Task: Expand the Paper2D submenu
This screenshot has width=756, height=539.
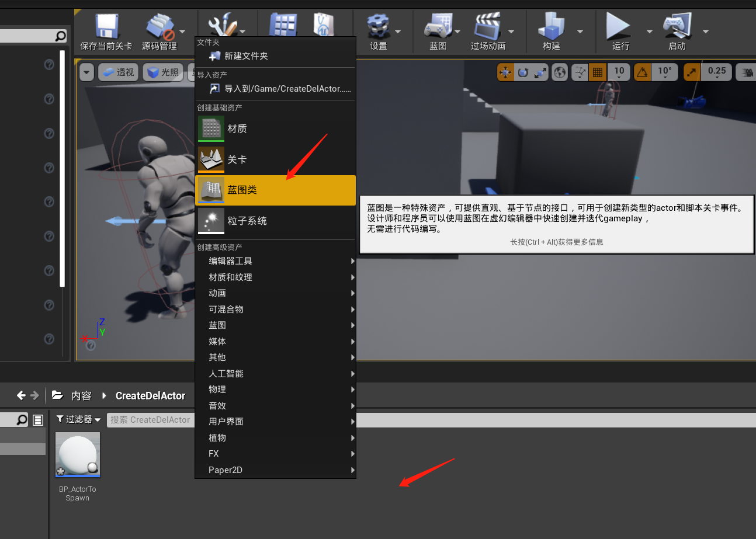Action: tap(226, 470)
